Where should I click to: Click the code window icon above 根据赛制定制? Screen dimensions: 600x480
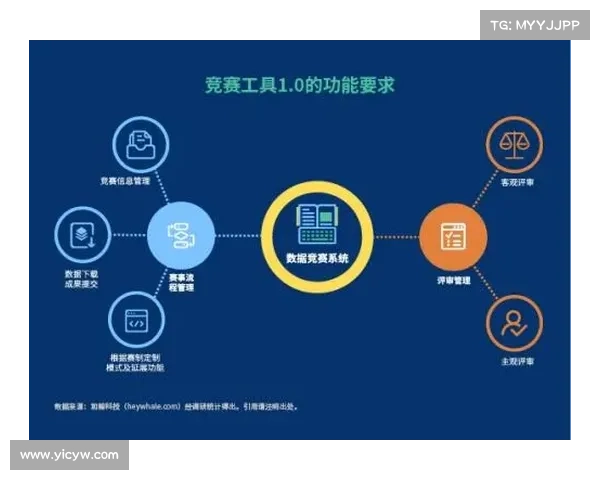pyautogui.click(x=137, y=321)
